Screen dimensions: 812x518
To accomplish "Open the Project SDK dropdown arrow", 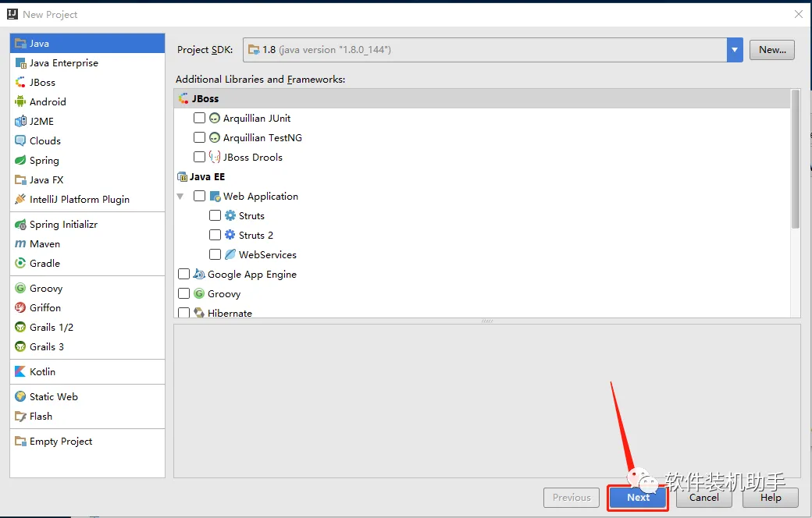I will click(x=735, y=50).
